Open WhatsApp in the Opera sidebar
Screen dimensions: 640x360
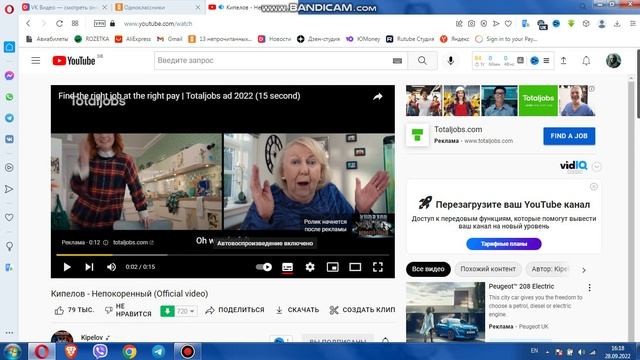coord(9,97)
